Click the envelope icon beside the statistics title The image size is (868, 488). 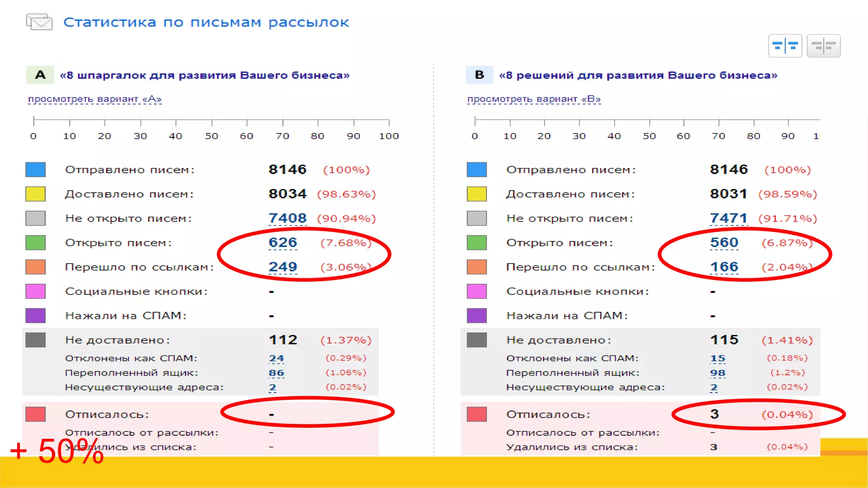(39, 22)
